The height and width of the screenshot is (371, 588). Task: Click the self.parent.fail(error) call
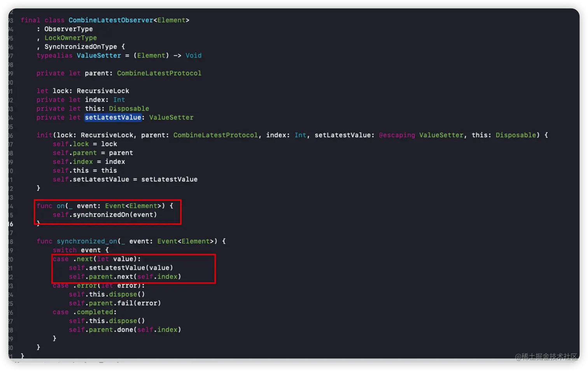[115, 303]
